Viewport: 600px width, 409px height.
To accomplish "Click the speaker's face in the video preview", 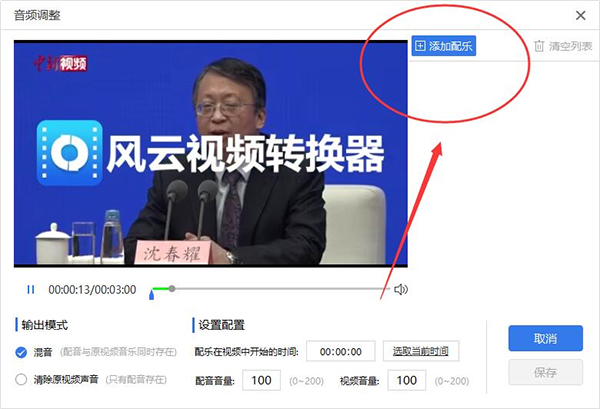I will (232, 100).
